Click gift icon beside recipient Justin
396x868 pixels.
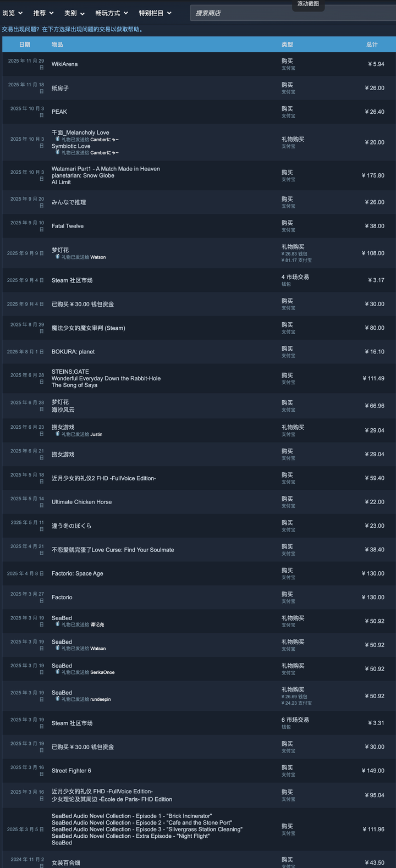tap(57, 434)
